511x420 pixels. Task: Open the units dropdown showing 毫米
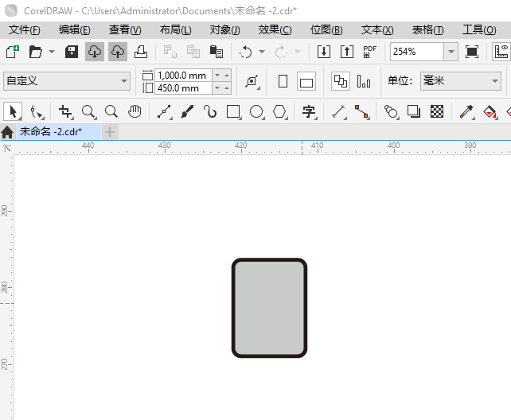[x=493, y=81]
